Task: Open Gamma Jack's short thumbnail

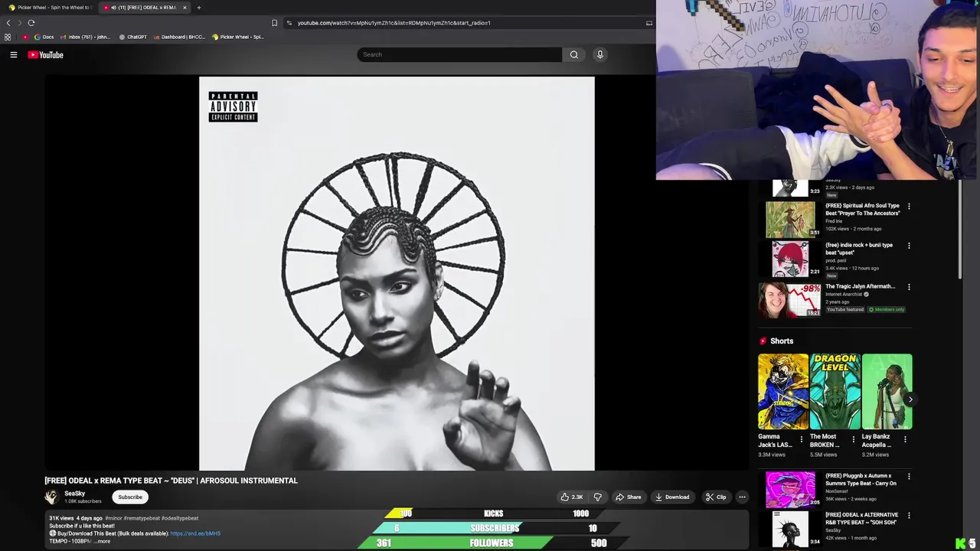Action: (783, 391)
